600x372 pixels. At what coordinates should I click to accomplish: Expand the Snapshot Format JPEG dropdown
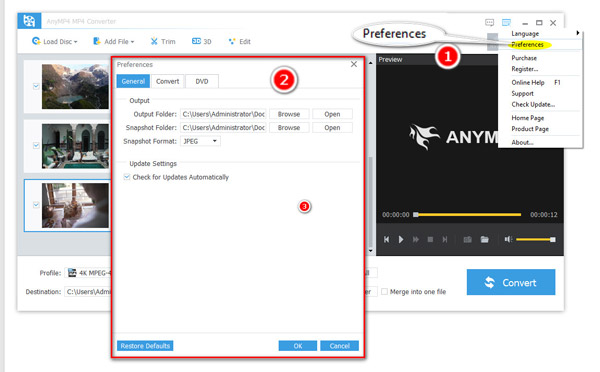200,141
